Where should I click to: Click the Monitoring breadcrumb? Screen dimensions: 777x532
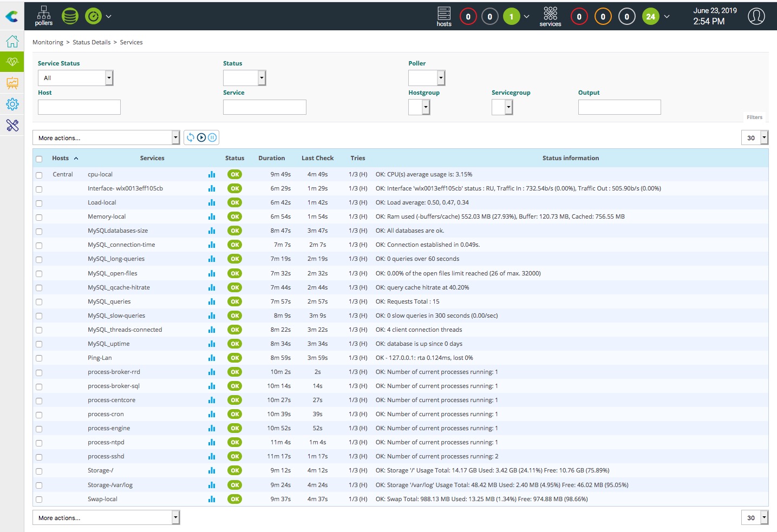tap(48, 42)
